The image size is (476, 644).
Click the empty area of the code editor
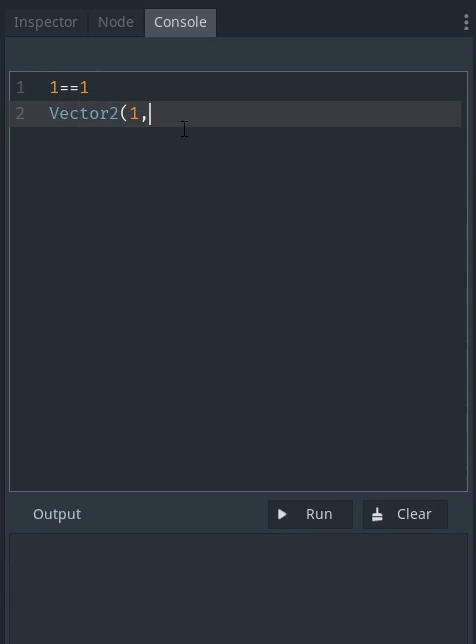pos(238,308)
